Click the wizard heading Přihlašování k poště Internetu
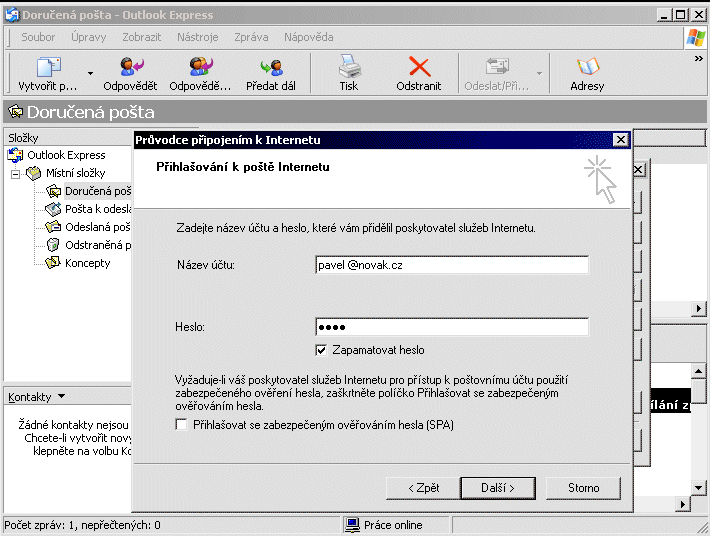This screenshot has width=710, height=536. [243, 167]
